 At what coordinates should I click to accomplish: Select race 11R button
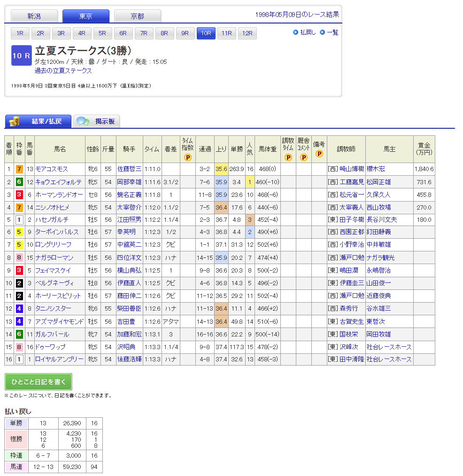point(226,33)
